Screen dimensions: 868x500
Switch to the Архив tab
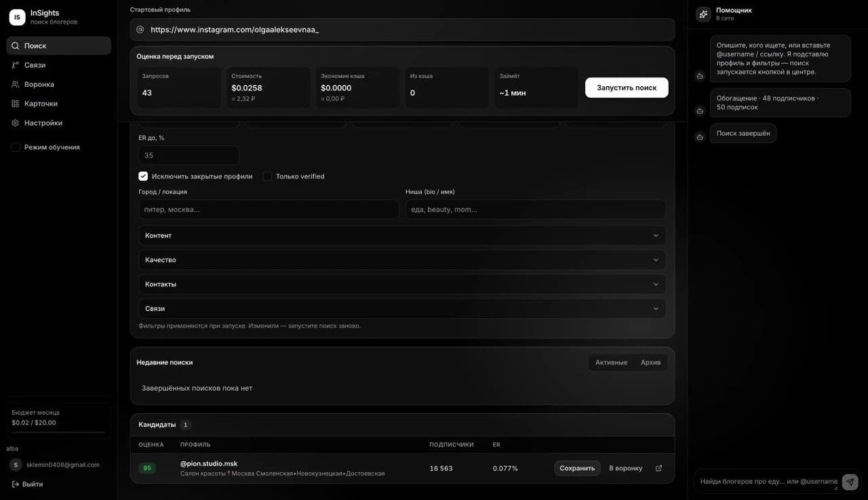(x=650, y=362)
